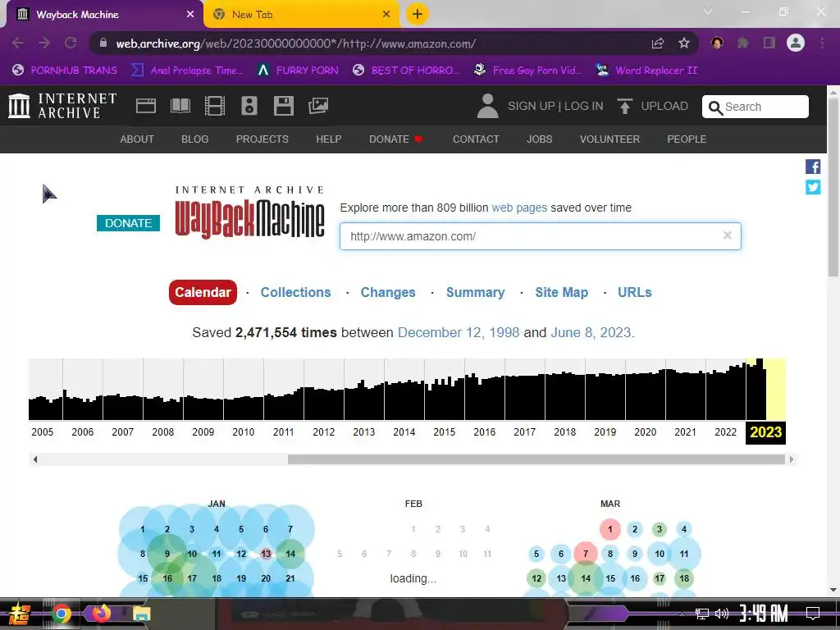Open Chrome extensions puzzle icon
The image size is (840, 630).
743,43
